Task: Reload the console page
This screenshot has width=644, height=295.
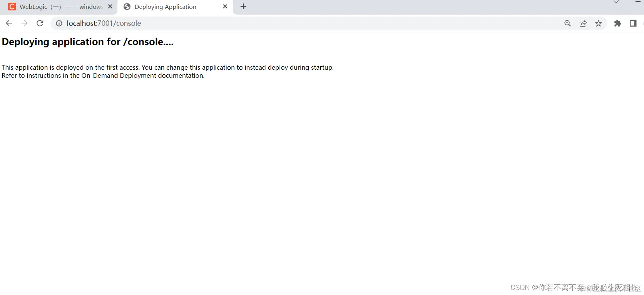Action: (x=40, y=23)
